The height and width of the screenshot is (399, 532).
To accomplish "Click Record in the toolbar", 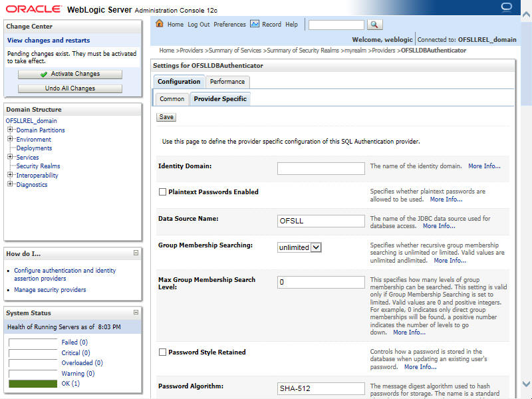I will click(x=271, y=25).
